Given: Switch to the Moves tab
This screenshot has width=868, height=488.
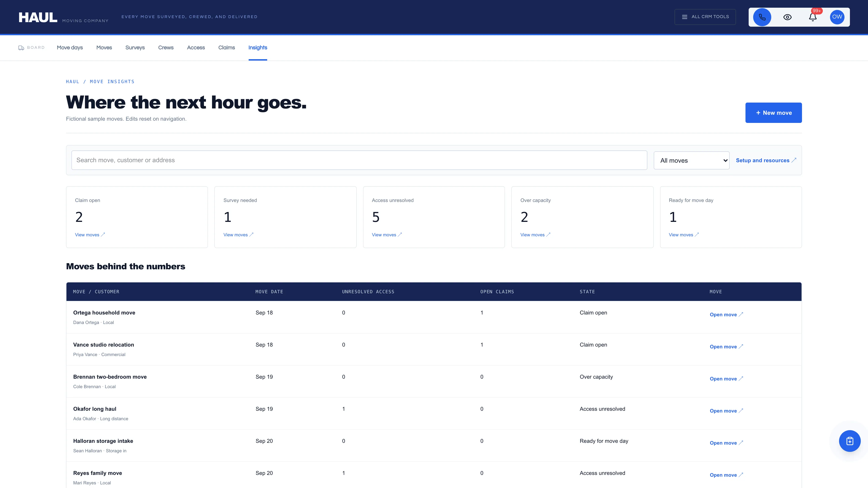Looking at the screenshot, I should pos(104,48).
